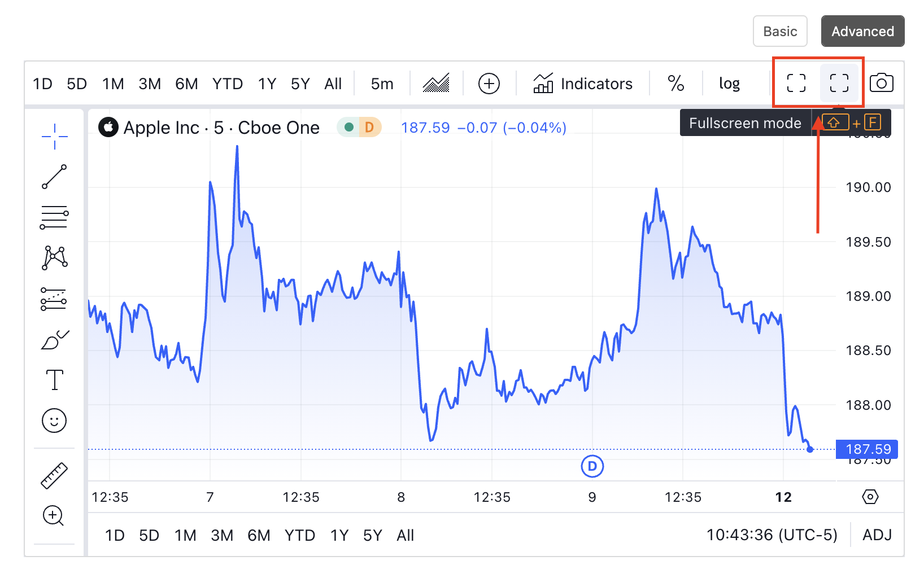Enable logarithmic price scale

pos(729,84)
